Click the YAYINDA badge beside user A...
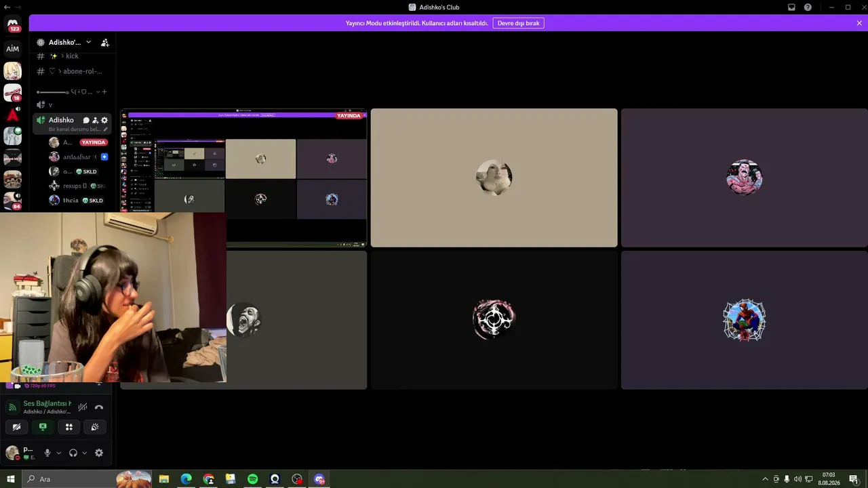This screenshot has width=868, height=488. [94, 142]
